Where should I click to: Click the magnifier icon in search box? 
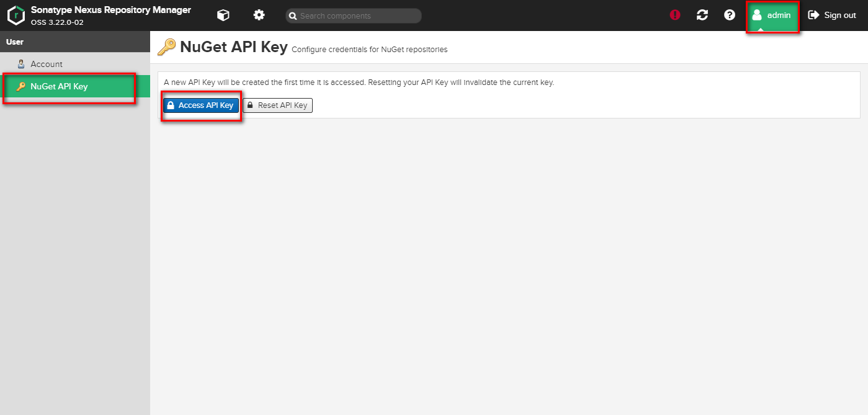293,16
